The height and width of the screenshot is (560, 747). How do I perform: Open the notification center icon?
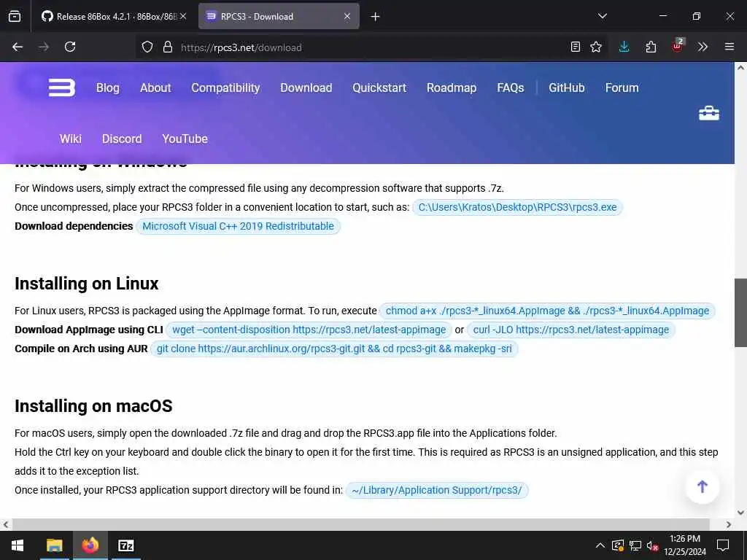(x=723, y=545)
